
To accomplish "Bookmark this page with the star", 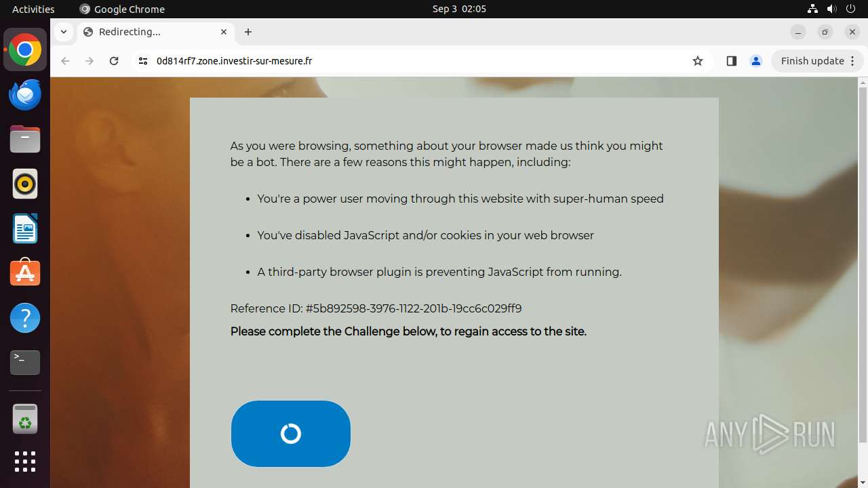I will [x=698, y=61].
